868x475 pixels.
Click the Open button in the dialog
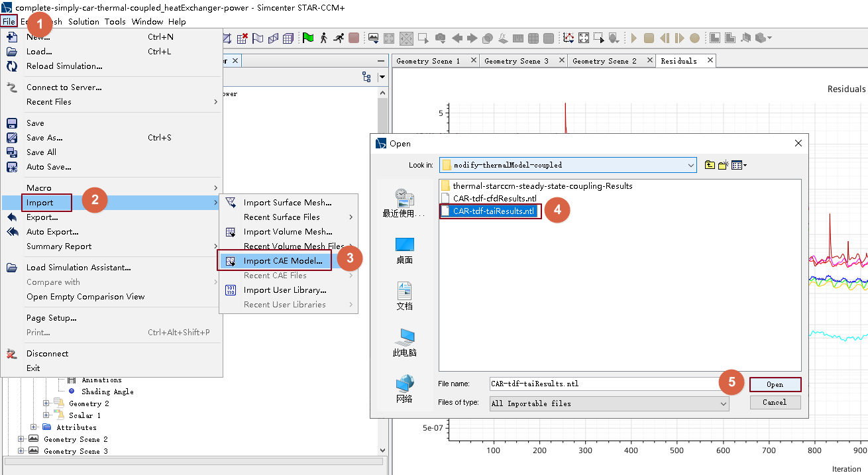(x=775, y=384)
